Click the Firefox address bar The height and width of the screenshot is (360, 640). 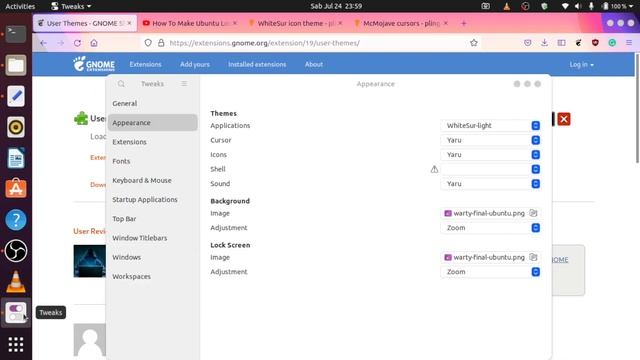[310, 43]
